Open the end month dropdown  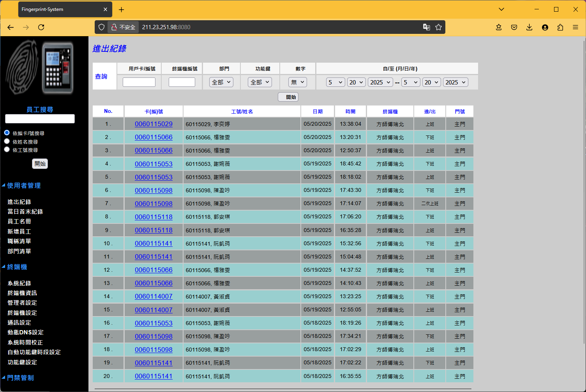pos(411,82)
